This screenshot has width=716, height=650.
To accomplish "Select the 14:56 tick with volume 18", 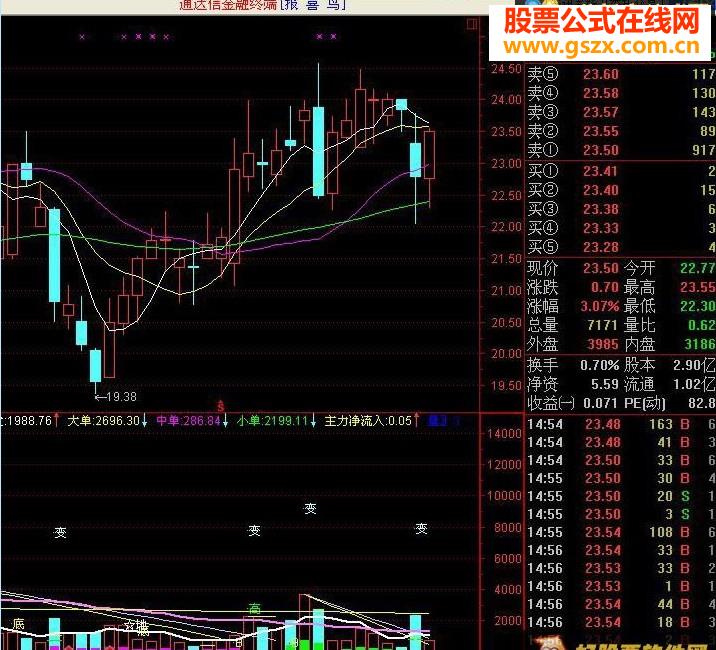I will 621,622.
